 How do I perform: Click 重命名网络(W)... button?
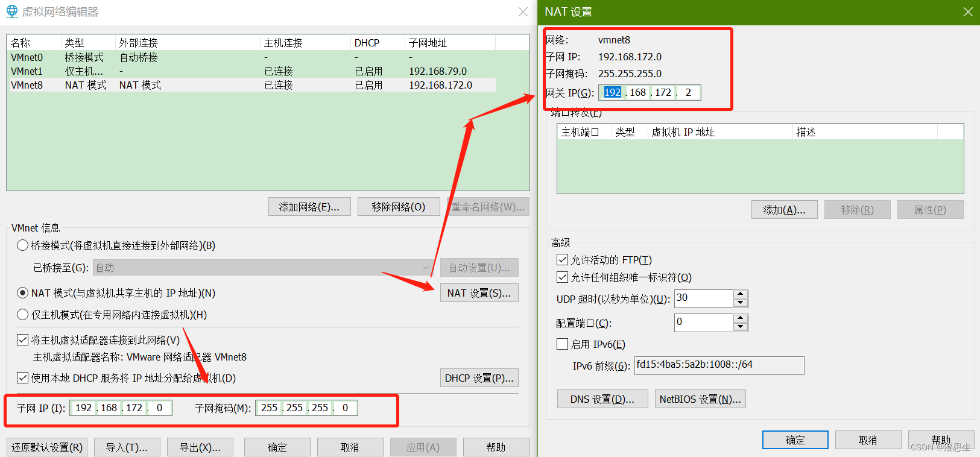(x=488, y=207)
